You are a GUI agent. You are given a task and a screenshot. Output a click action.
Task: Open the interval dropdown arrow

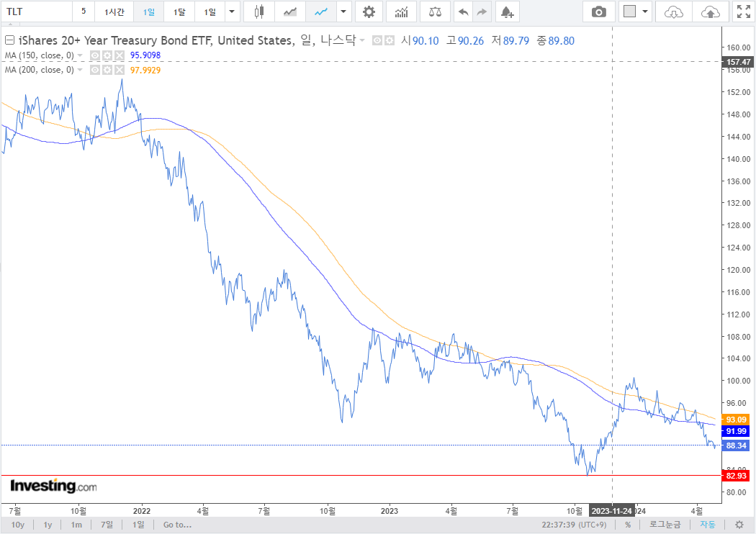232,12
